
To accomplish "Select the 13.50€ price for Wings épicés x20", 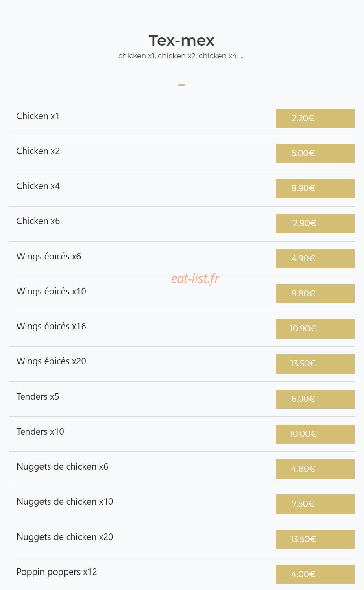I will (x=315, y=364).
